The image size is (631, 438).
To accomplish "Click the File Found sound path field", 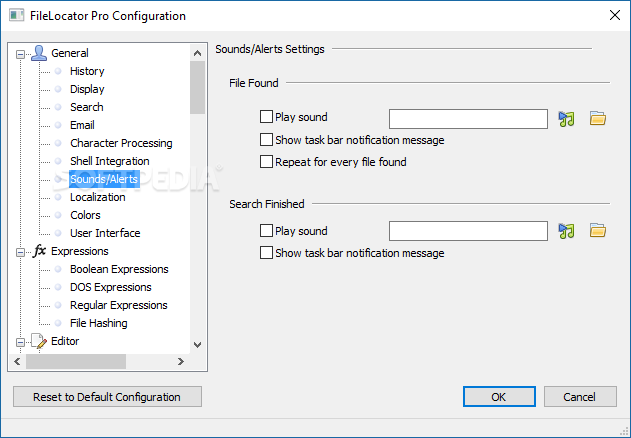I will pos(468,119).
